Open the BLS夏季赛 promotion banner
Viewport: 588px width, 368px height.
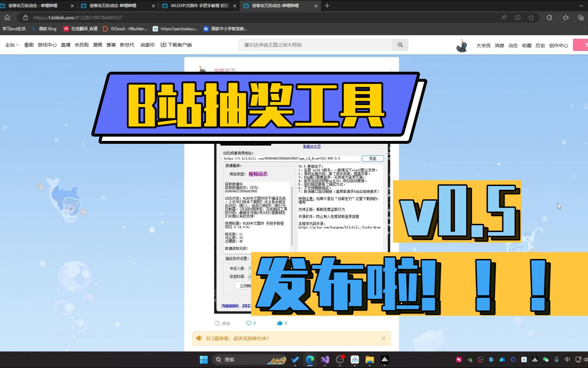click(x=291, y=338)
